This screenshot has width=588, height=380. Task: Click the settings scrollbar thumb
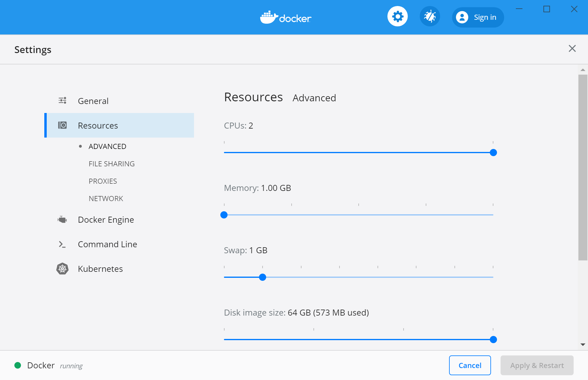pos(583,167)
